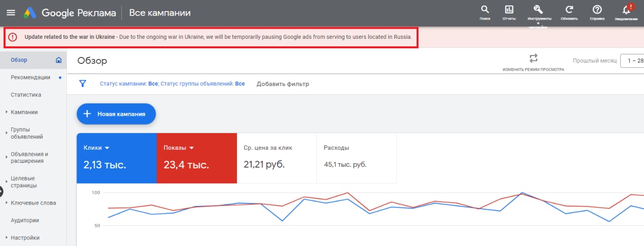
Task: Click the home icon next to Обзор
Action: pos(58,60)
